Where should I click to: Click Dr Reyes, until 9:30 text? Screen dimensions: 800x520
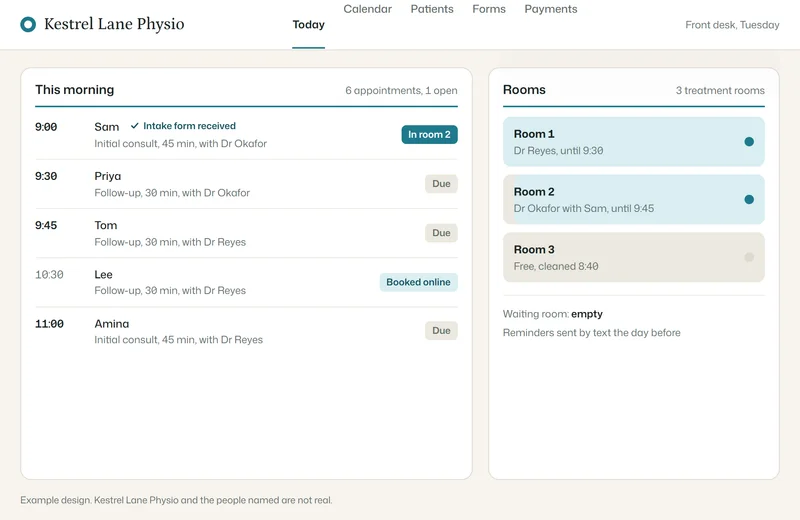point(558,151)
